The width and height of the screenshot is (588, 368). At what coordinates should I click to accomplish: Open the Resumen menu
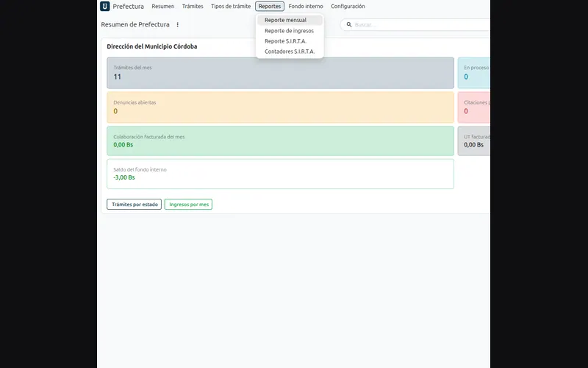(x=162, y=7)
